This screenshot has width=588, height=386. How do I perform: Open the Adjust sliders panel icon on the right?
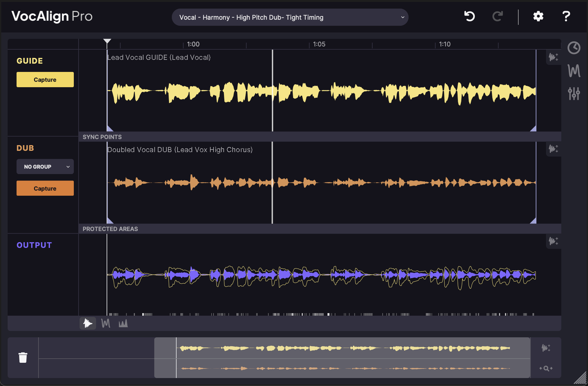point(574,94)
